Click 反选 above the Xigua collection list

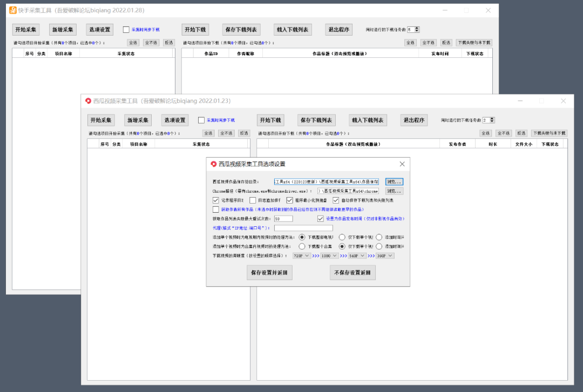tap(244, 133)
